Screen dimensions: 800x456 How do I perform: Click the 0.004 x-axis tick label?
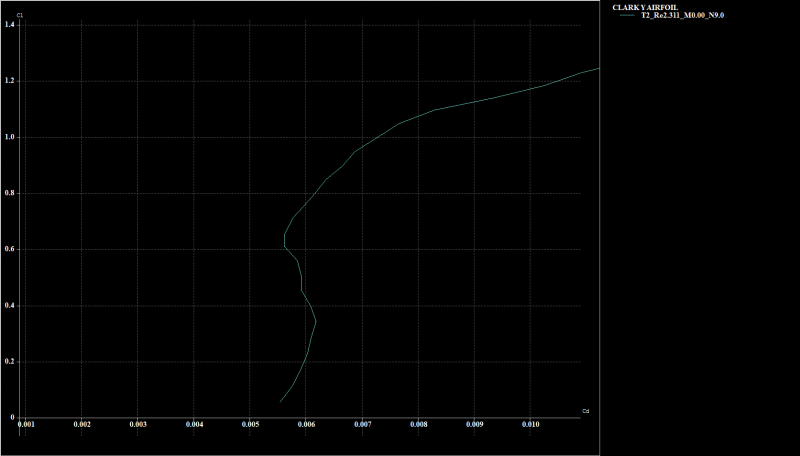(x=194, y=425)
